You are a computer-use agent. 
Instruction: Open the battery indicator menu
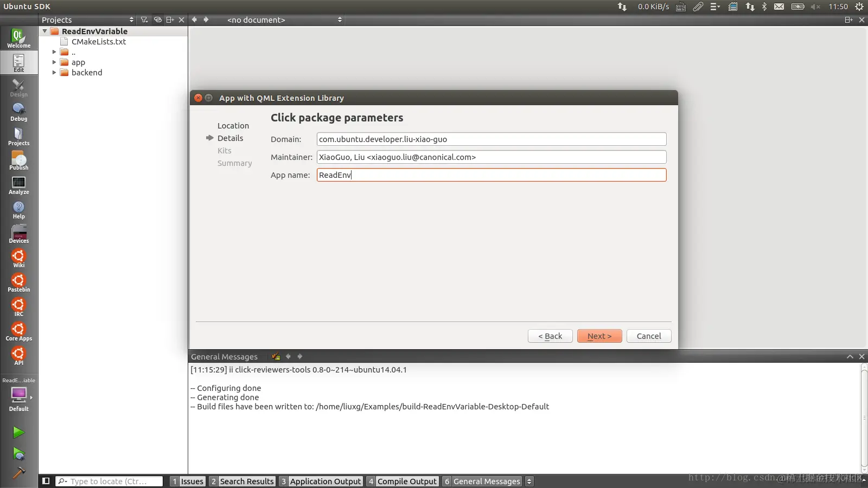point(797,7)
